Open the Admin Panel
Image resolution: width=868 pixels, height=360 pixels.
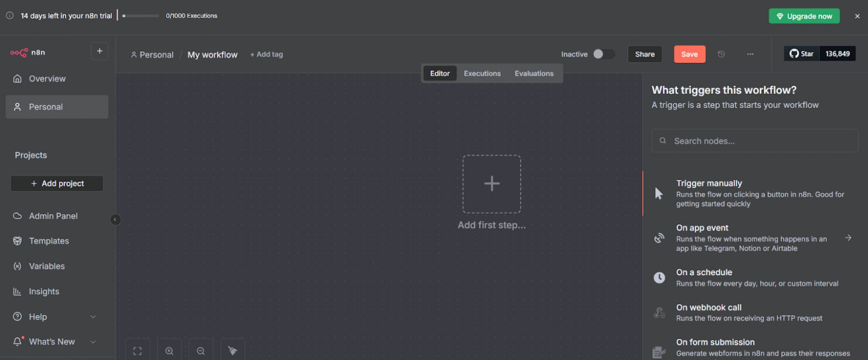pyautogui.click(x=57, y=216)
